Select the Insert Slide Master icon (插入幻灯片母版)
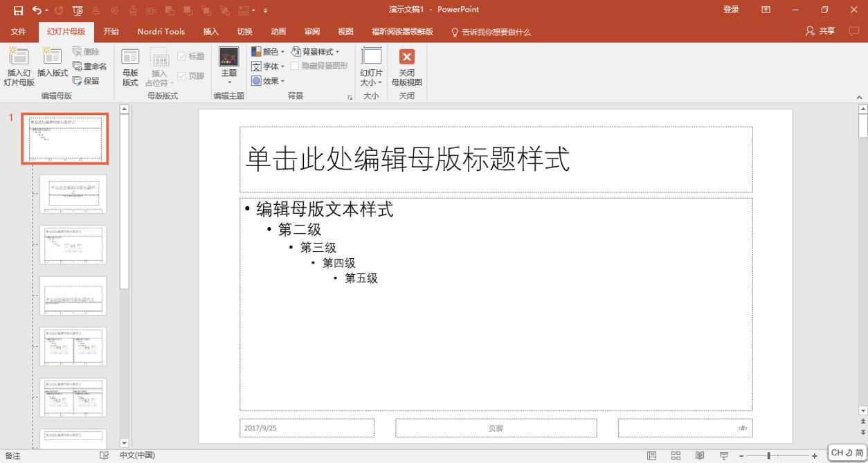Screen dimensions: 868x463 19,66
